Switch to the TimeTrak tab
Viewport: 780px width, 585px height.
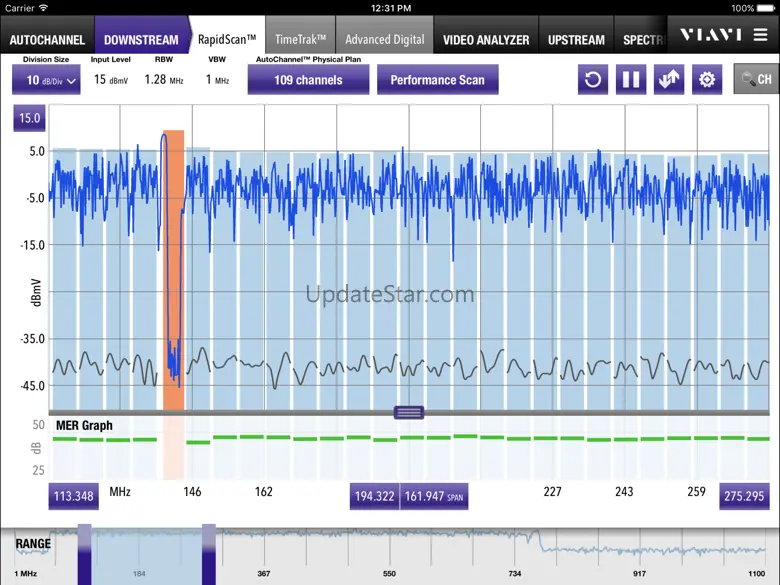pyautogui.click(x=300, y=40)
